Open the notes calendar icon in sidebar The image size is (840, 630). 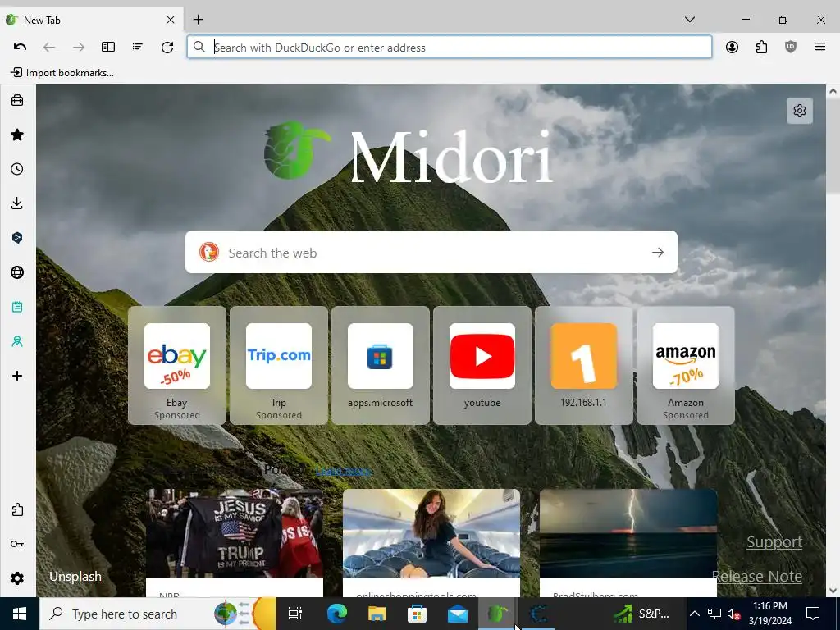17,307
